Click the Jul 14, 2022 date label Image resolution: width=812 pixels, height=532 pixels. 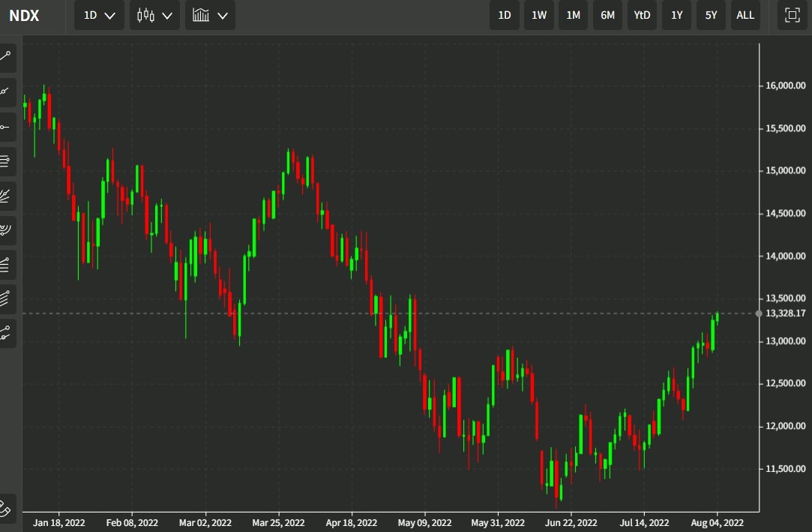[x=644, y=523]
